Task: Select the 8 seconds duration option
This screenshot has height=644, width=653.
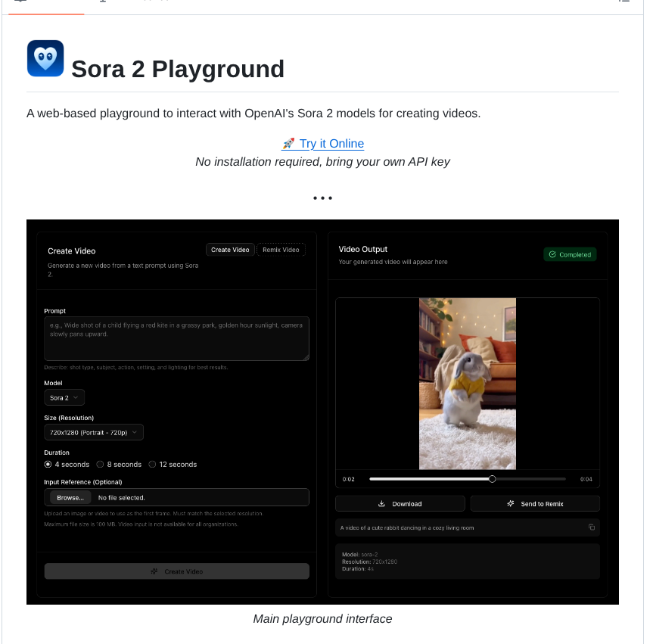Action: tap(99, 464)
